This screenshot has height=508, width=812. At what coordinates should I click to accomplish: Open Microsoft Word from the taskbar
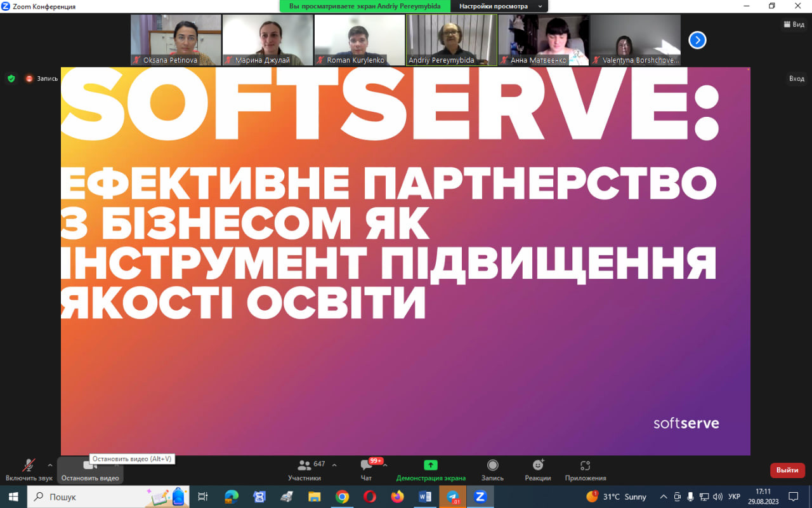(424, 497)
